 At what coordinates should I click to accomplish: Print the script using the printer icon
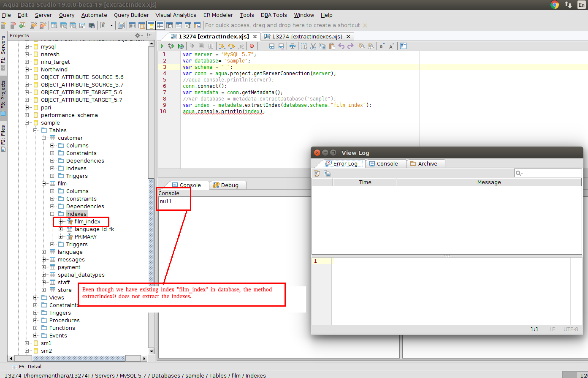click(292, 46)
